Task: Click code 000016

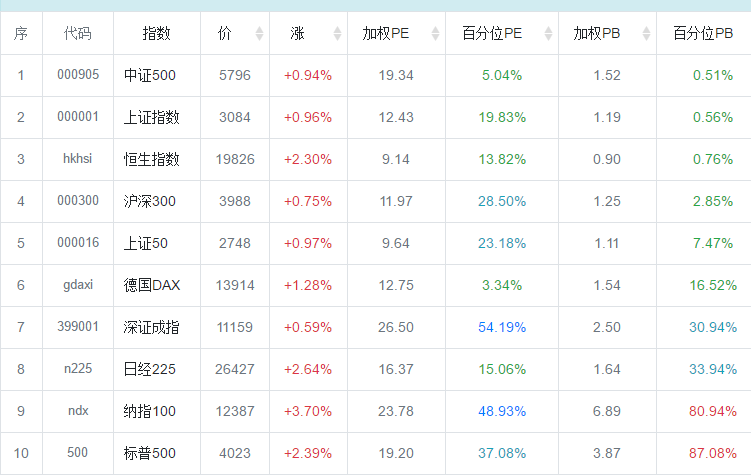Action: (78, 243)
